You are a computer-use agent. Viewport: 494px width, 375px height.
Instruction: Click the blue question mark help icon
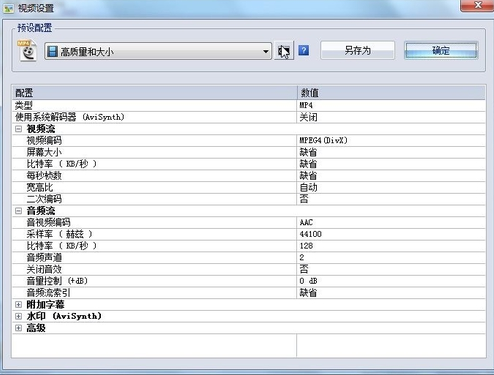[303, 51]
